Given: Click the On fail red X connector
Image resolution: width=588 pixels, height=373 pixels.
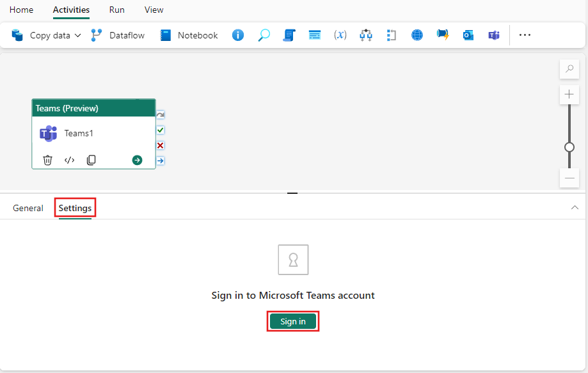Looking at the screenshot, I should pyautogui.click(x=161, y=145).
